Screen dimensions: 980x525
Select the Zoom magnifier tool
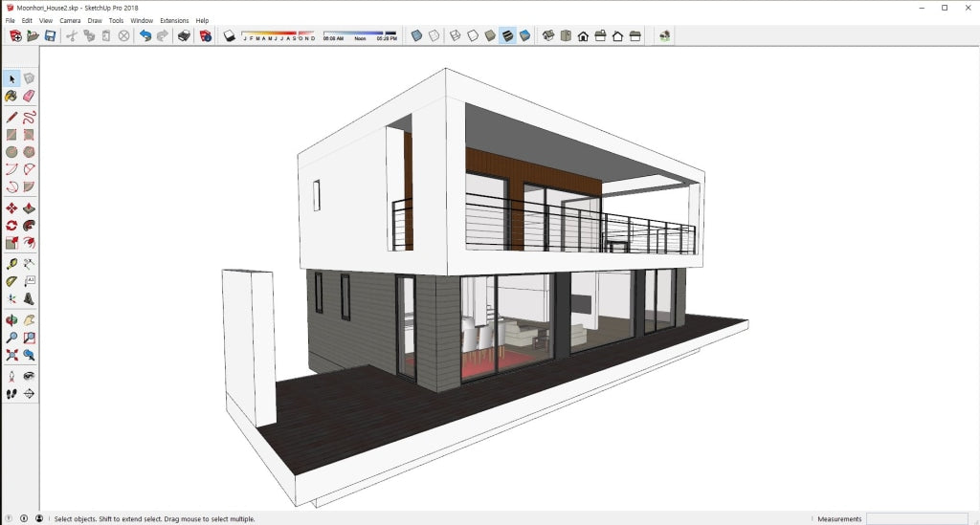pyautogui.click(x=11, y=338)
